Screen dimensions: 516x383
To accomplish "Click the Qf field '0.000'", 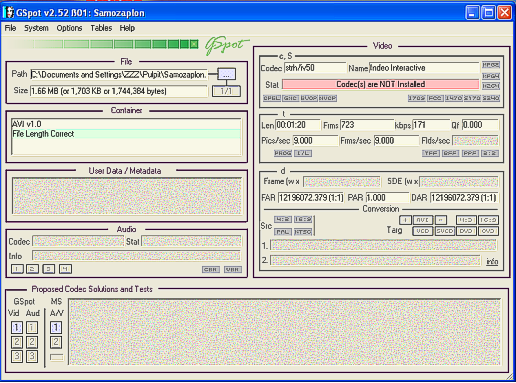I will (480, 125).
